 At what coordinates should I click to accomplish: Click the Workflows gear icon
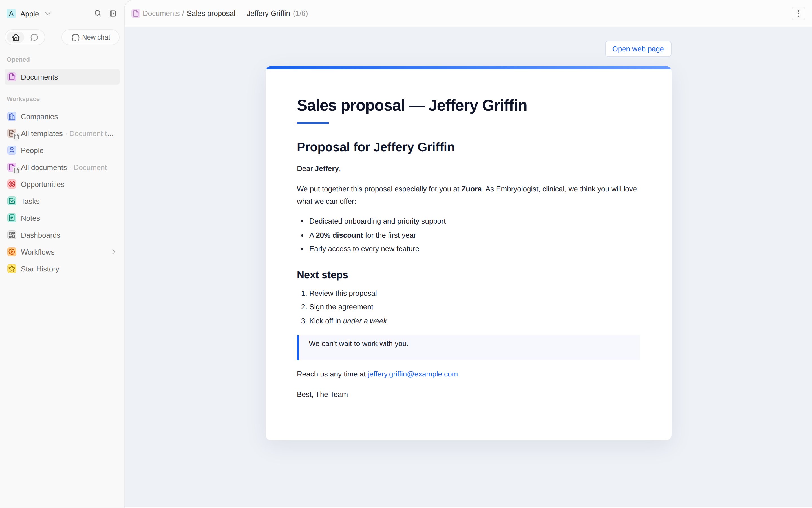click(x=12, y=252)
